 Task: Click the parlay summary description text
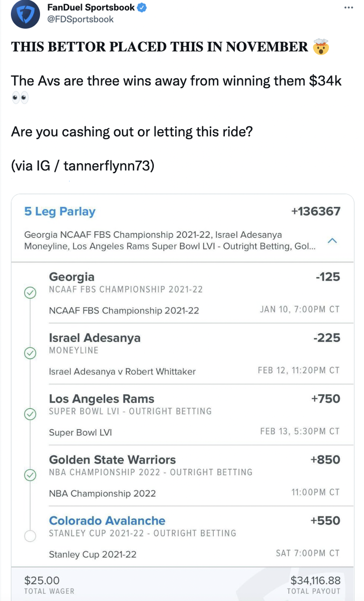[169, 240]
